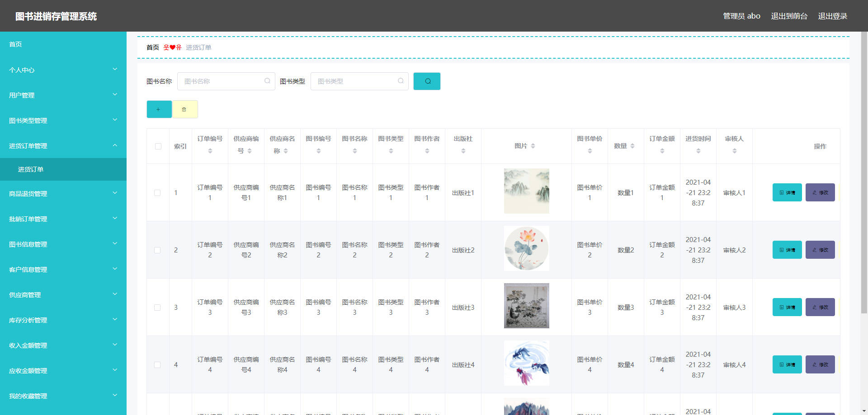
Task: Click the plus icon to add an order
Action: pyautogui.click(x=159, y=109)
